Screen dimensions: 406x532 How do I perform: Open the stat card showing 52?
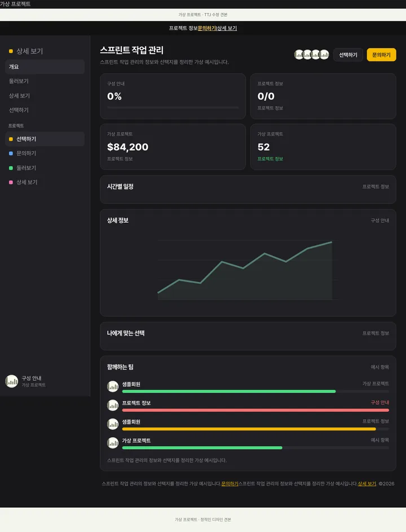click(x=323, y=147)
